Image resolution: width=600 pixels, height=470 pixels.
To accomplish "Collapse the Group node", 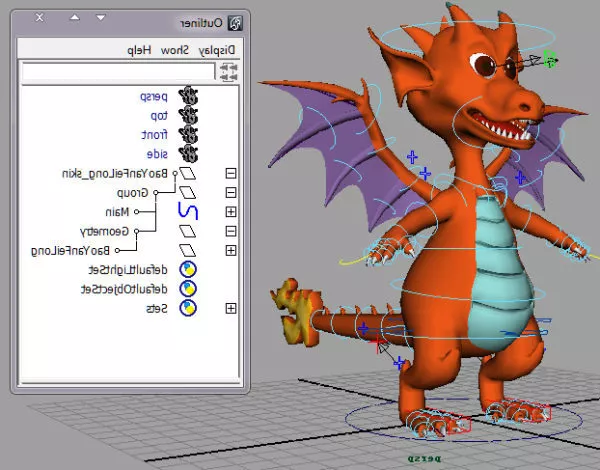I will 231,193.
